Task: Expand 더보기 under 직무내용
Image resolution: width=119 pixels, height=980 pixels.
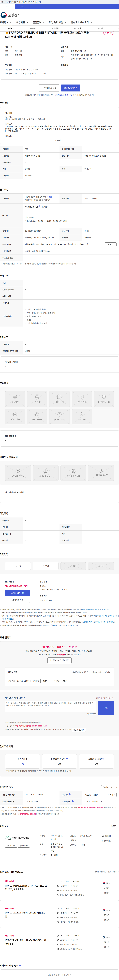Action: pos(59,140)
